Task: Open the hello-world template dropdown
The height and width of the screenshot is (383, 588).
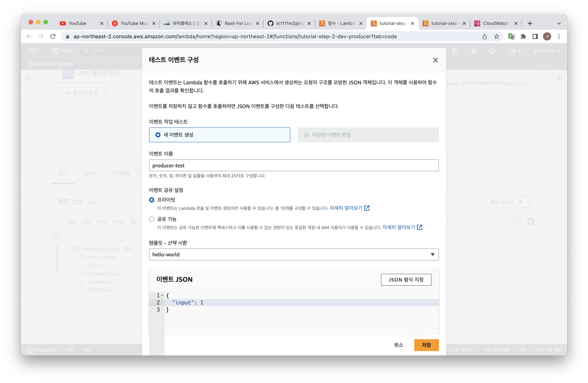Action: [x=293, y=254]
